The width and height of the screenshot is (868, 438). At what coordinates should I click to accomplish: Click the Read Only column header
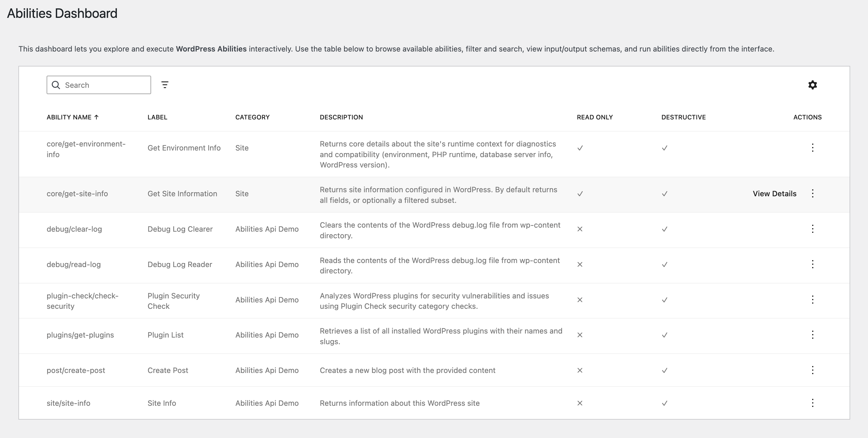click(595, 117)
